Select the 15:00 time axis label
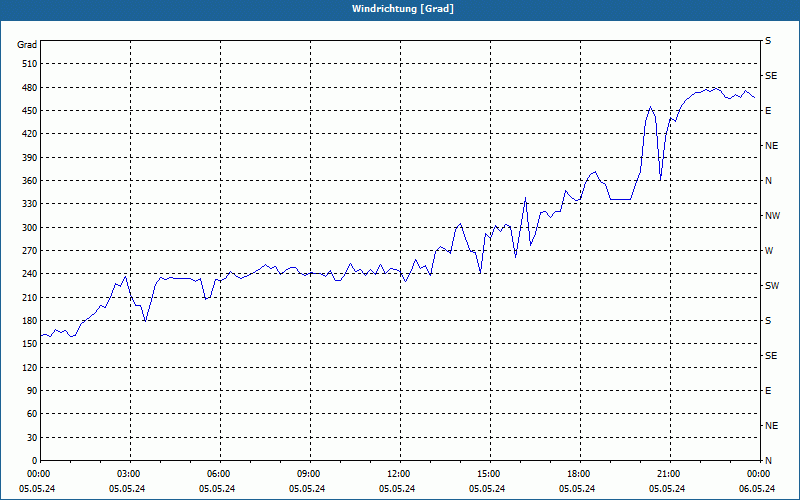Screen dimensions: 800x500 pyautogui.click(x=490, y=474)
